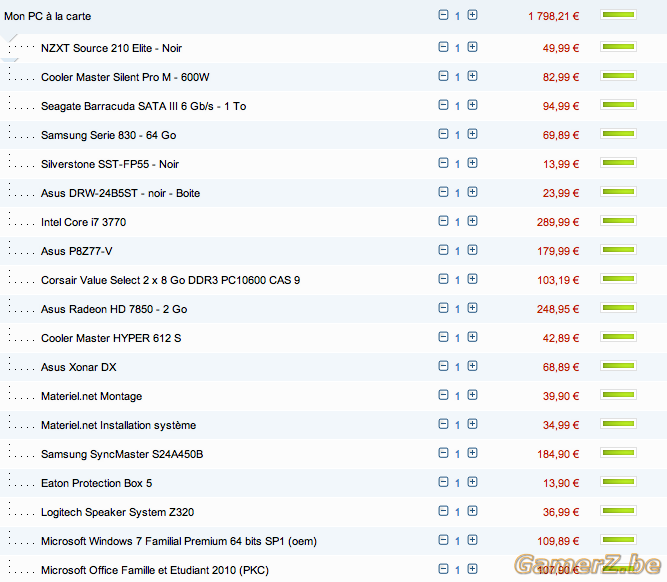This screenshot has height=582, width=667.
Task: Select price 248,95 € of Asus Radeon
Action: click(x=558, y=309)
